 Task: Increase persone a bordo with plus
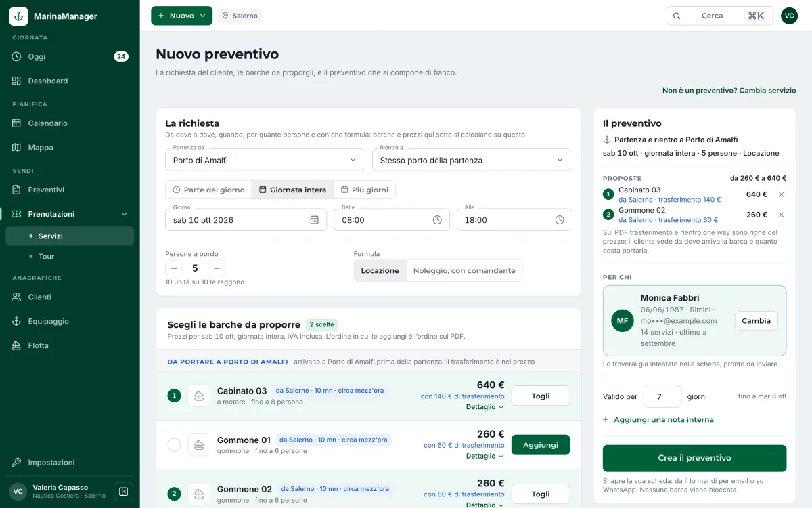(217, 268)
